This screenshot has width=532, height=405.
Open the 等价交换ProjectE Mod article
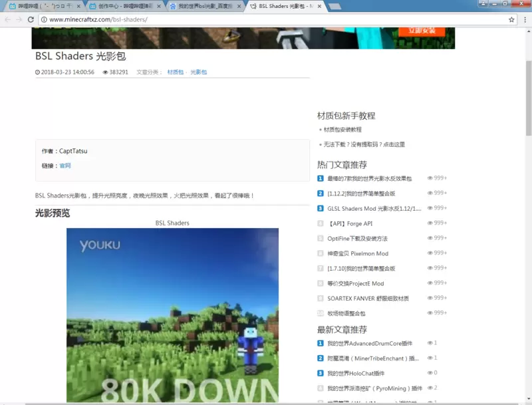(356, 283)
